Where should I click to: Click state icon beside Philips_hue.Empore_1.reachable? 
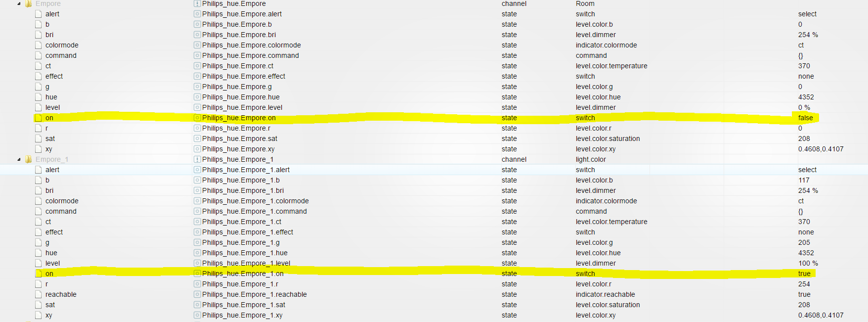197,294
